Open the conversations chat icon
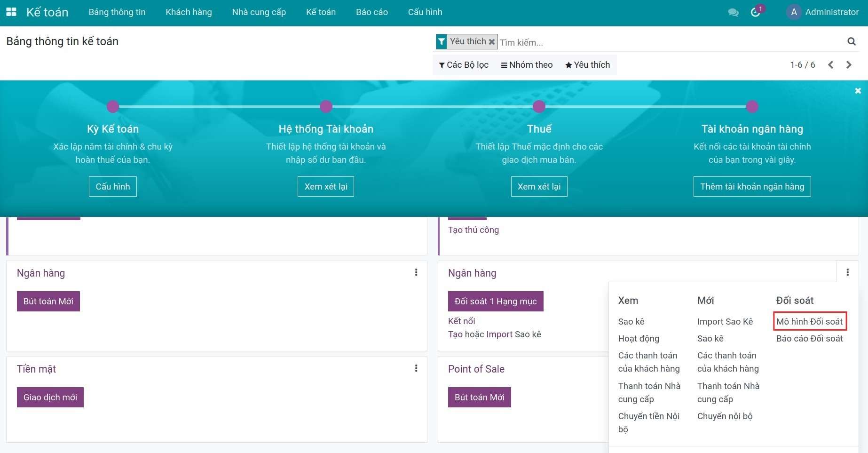Screen dimensions: 868x453 pos(733,13)
